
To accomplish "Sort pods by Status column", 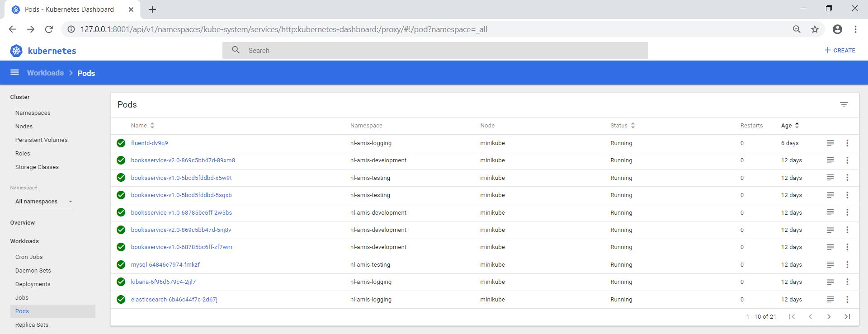I will pos(619,126).
